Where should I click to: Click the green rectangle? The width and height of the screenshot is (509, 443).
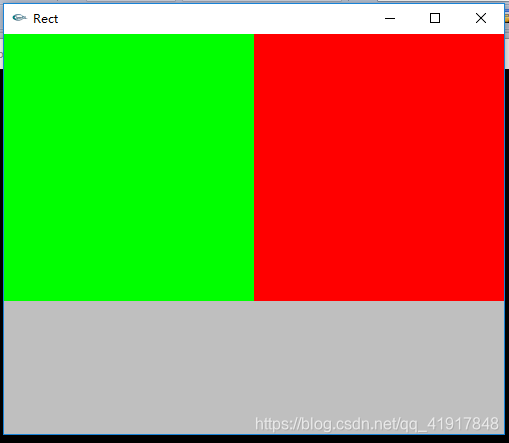tap(129, 167)
